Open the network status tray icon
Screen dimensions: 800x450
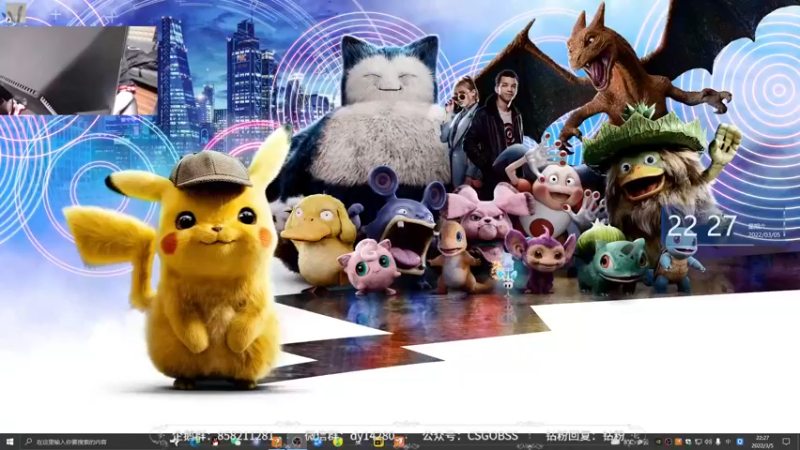tap(698, 442)
